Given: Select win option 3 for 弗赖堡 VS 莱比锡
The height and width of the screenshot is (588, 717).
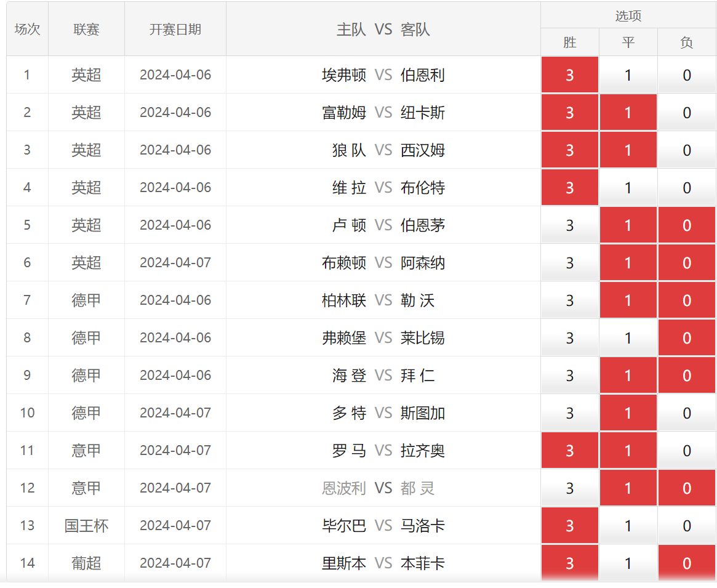Looking at the screenshot, I should click(569, 337).
